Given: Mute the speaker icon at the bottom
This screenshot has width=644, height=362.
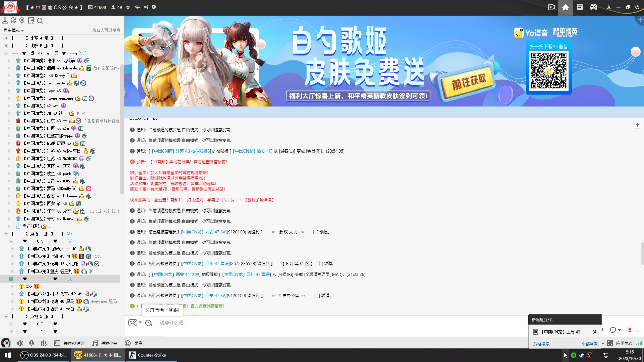Looking at the screenshot, I should [x=20, y=343].
